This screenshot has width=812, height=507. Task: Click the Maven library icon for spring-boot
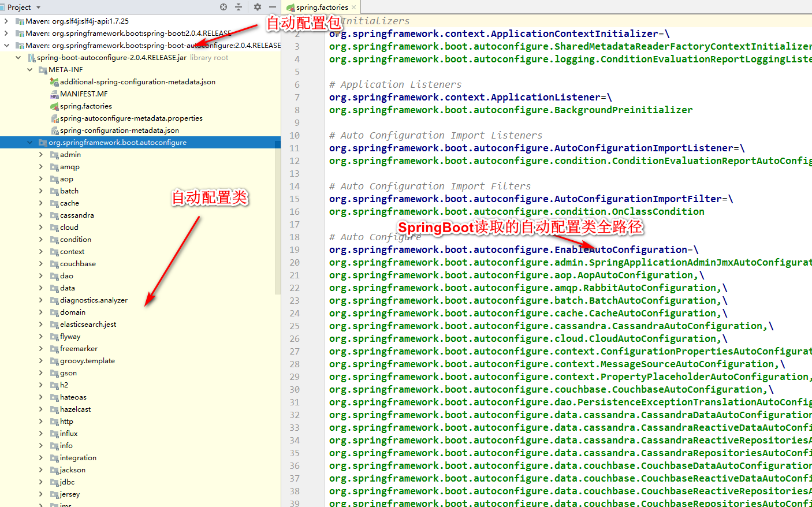pyautogui.click(x=20, y=33)
